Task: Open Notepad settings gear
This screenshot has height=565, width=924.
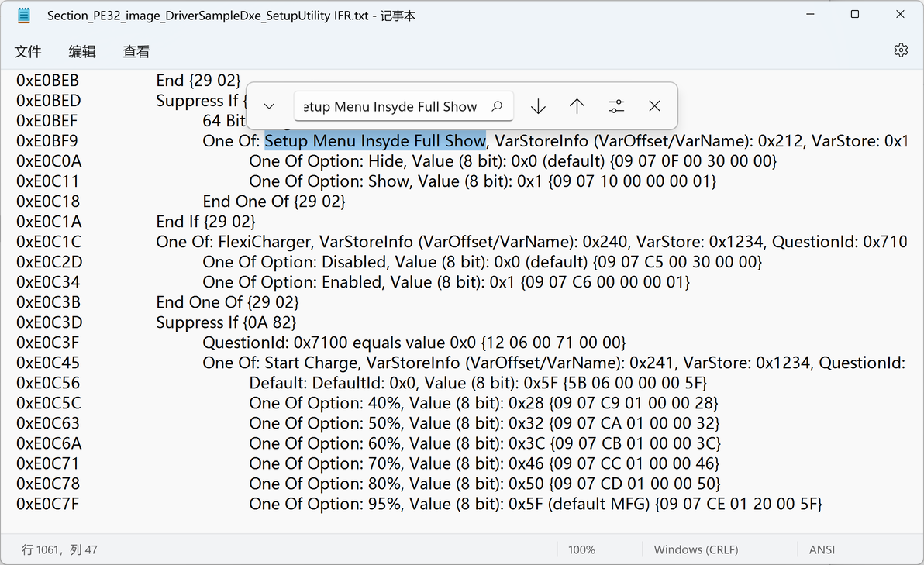Action: click(900, 50)
